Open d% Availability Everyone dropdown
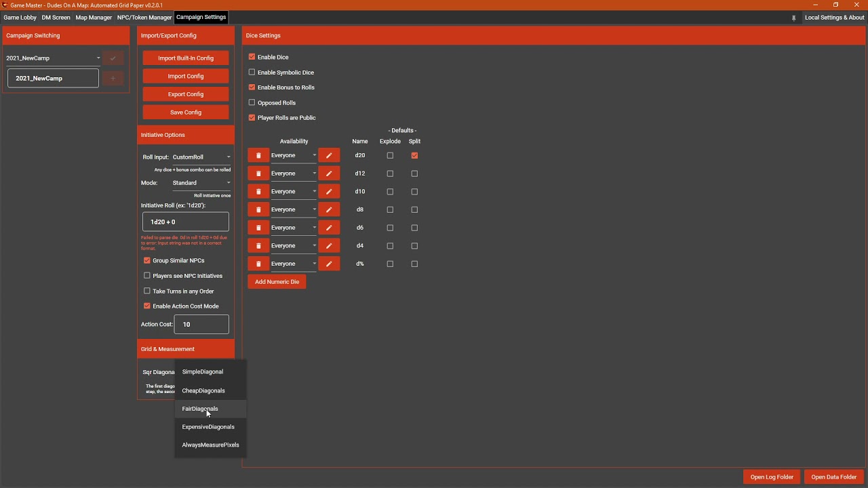Viewport: 868px width, 488px height. point(294,264)
